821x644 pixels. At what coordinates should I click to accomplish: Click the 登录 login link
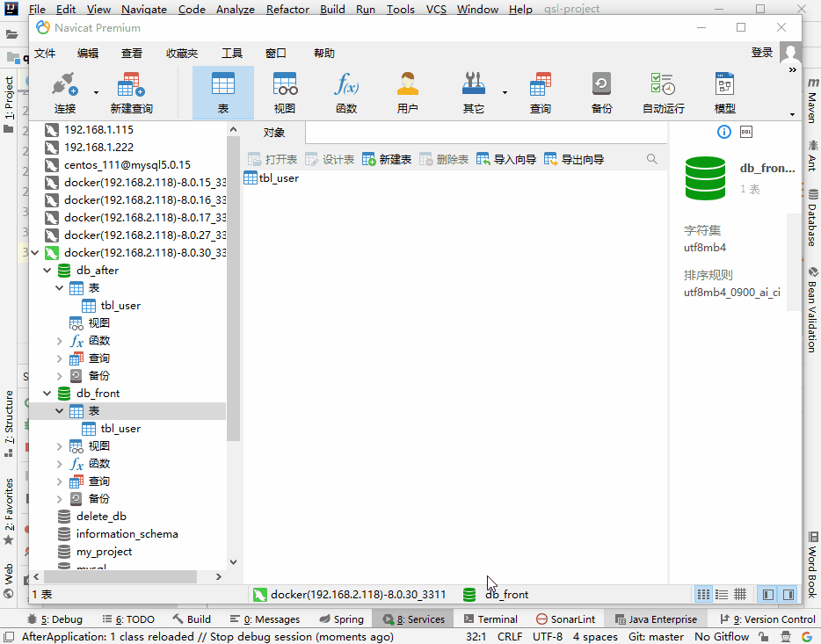pyautogui.click(x=762, y=53)
